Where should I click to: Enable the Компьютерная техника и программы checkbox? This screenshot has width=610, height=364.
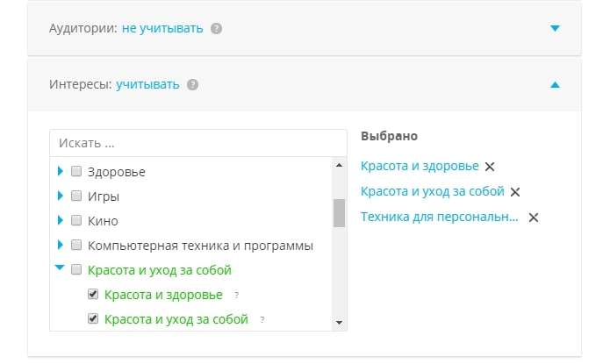coord(76,246)
